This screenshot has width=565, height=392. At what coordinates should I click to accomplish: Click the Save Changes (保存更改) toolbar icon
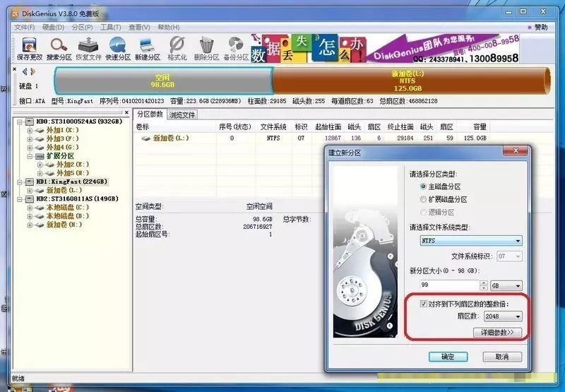tap(30, 49)
